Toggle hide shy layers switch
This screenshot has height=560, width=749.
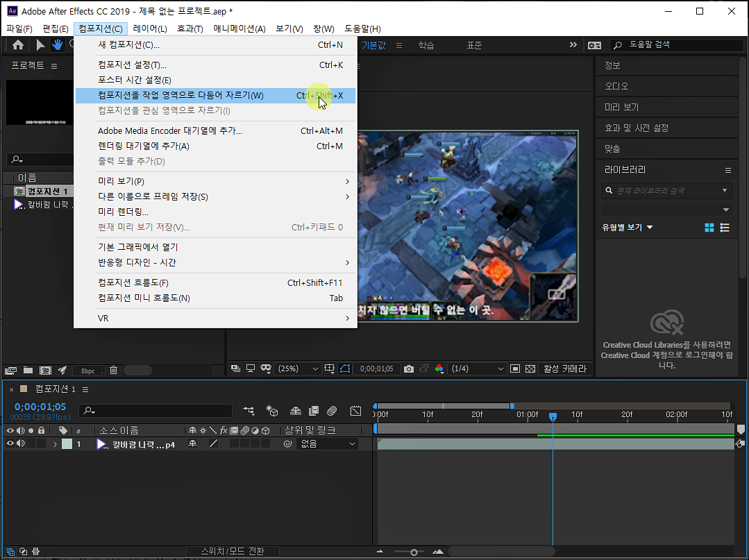(x=296, y=411)
